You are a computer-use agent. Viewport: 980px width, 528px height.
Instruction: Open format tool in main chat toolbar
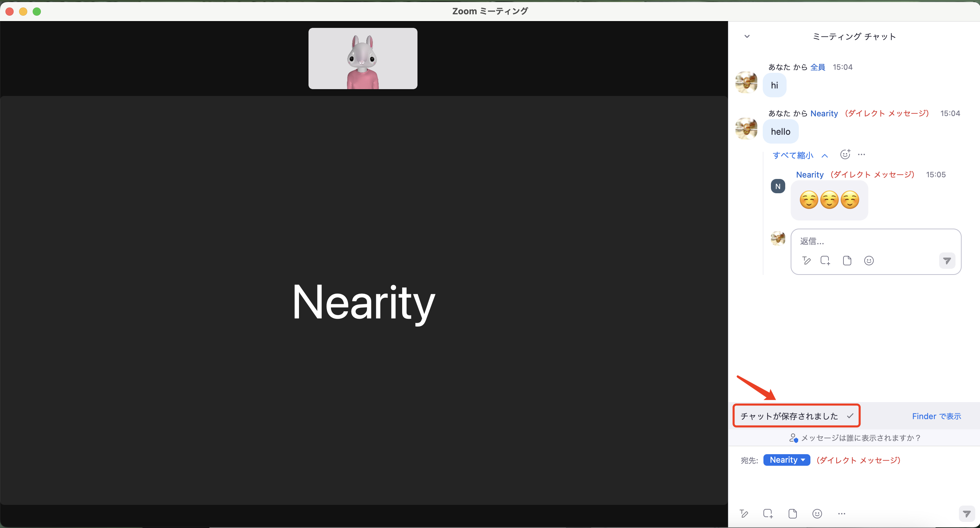click(x=744, y=514)
